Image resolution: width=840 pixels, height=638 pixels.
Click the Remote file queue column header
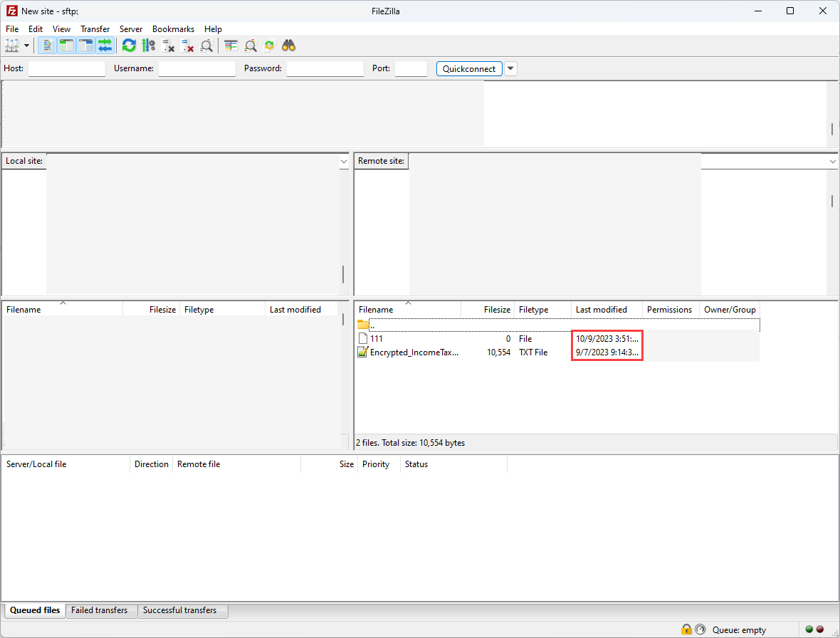tap(237, 464)
